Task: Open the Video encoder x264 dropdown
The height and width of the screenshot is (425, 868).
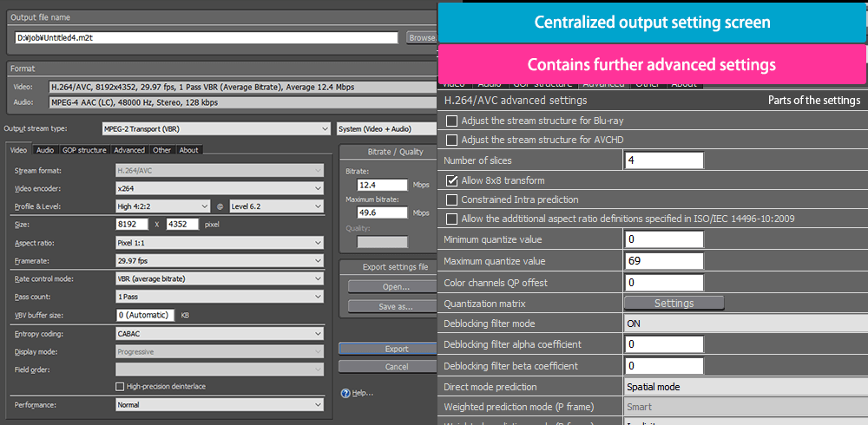Action: point(220,189)
